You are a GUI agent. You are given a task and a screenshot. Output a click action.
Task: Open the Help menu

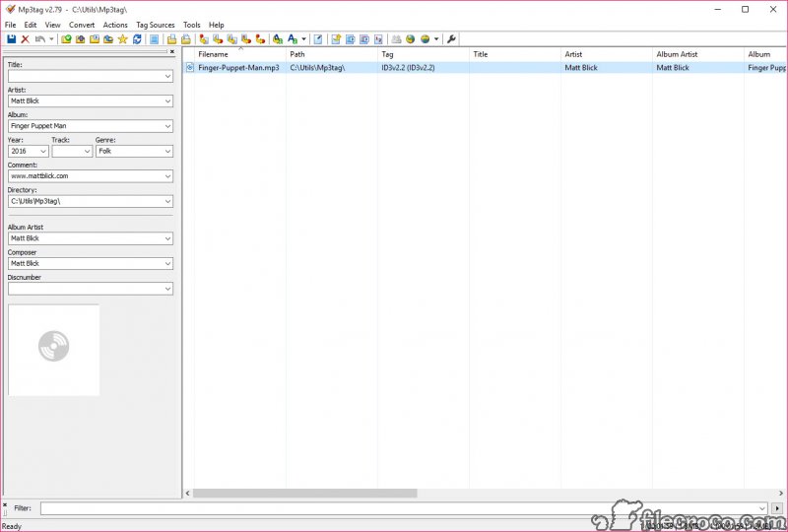point(216,25)
